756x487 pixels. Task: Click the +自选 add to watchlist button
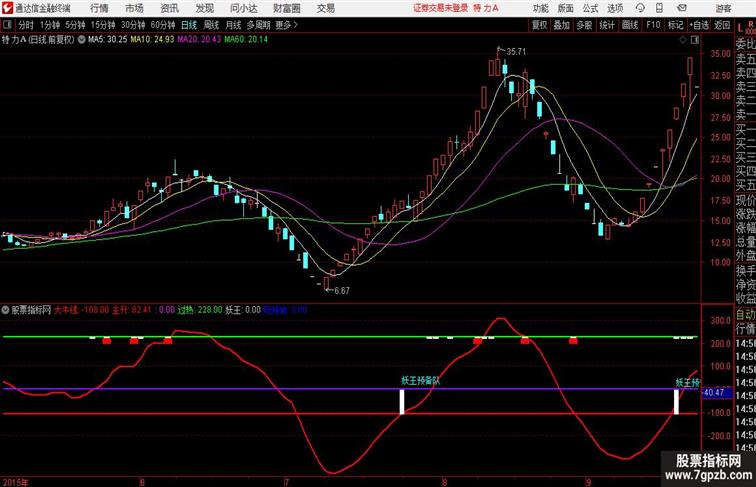pos(699,25)
